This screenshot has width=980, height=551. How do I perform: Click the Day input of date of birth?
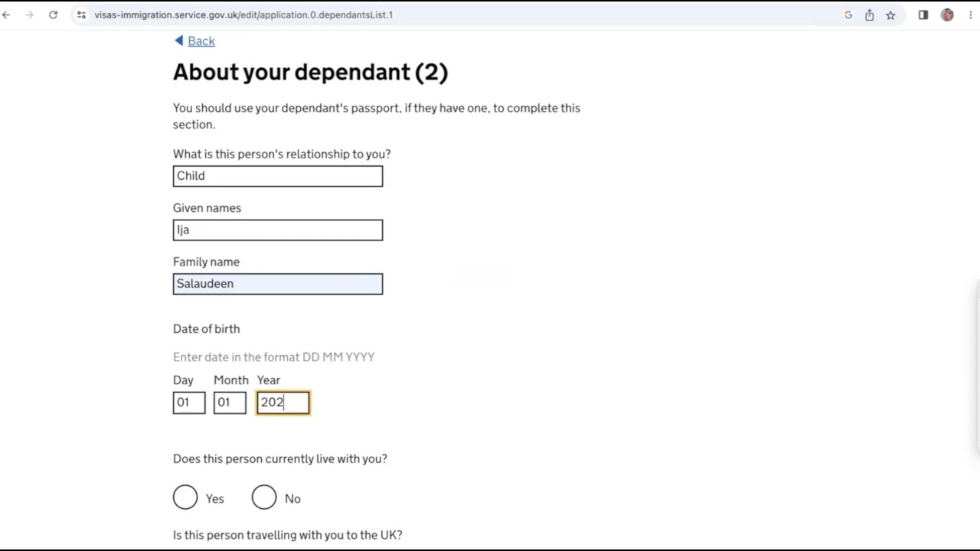[x=189, y=403]
